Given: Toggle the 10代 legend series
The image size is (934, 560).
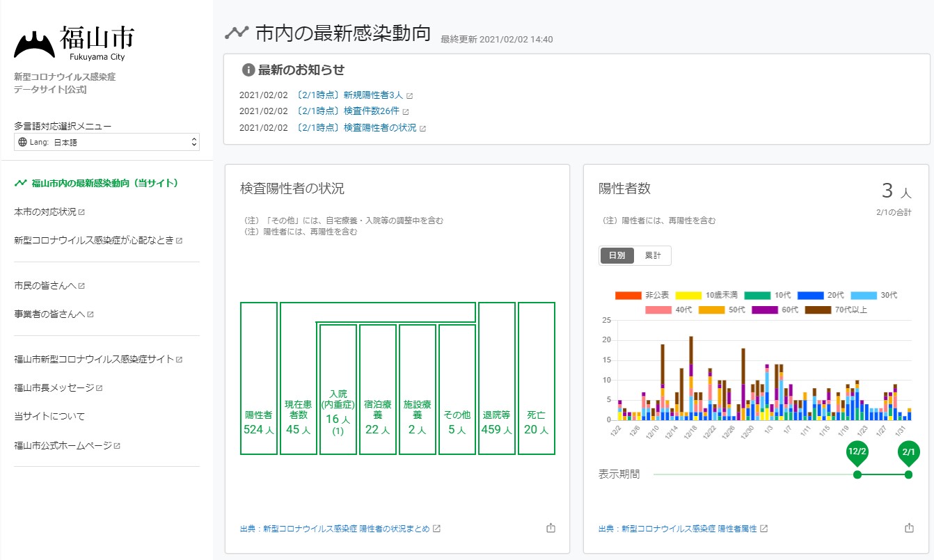Looking at the screenshot, I should click(x=768, y=295).
